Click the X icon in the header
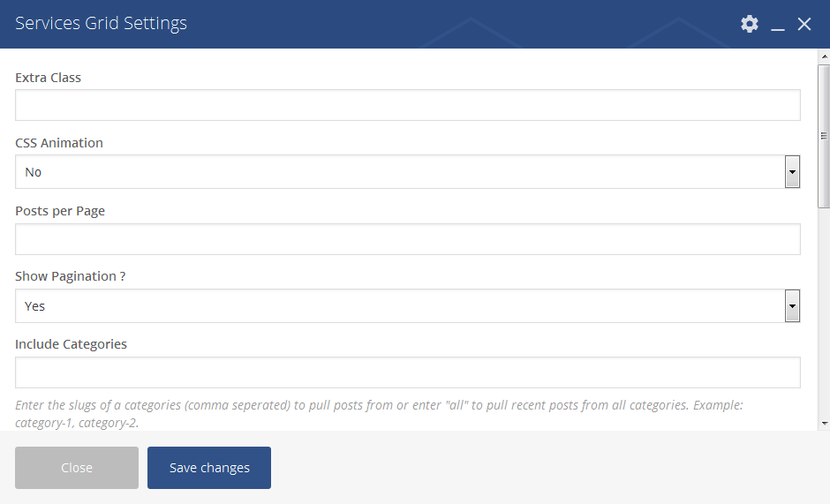 coord(804,24)
